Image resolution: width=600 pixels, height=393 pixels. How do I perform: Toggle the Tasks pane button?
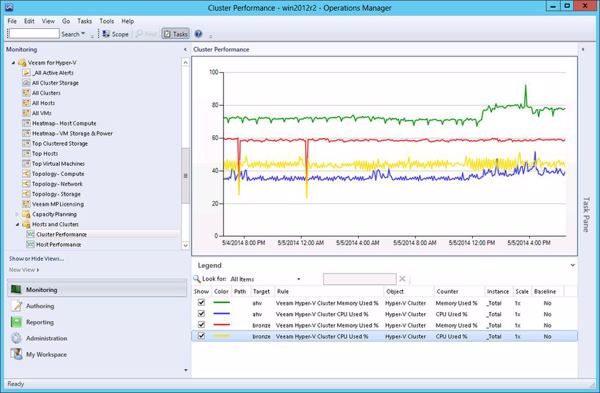[176, 34]
